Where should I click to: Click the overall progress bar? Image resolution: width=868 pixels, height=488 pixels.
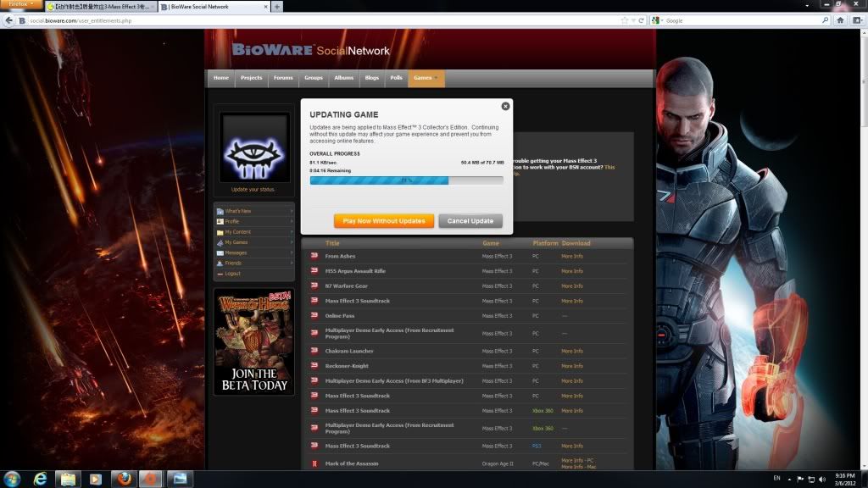[406, 180]
